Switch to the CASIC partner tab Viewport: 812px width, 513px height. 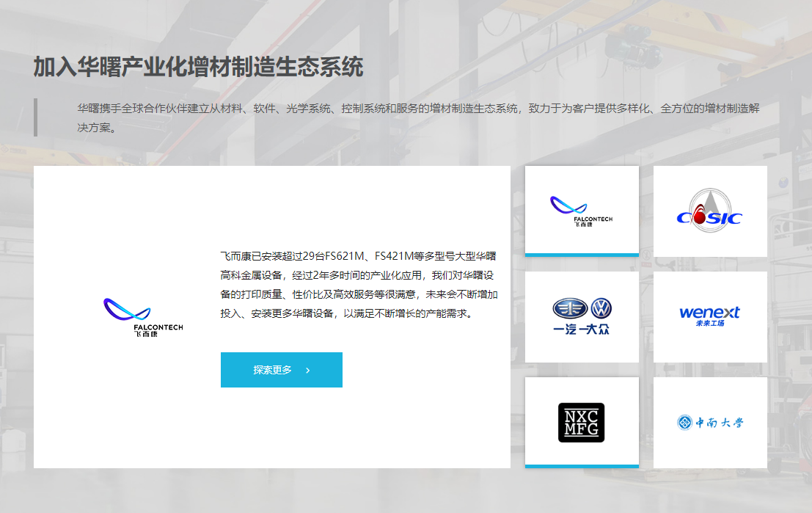[709, 211]
